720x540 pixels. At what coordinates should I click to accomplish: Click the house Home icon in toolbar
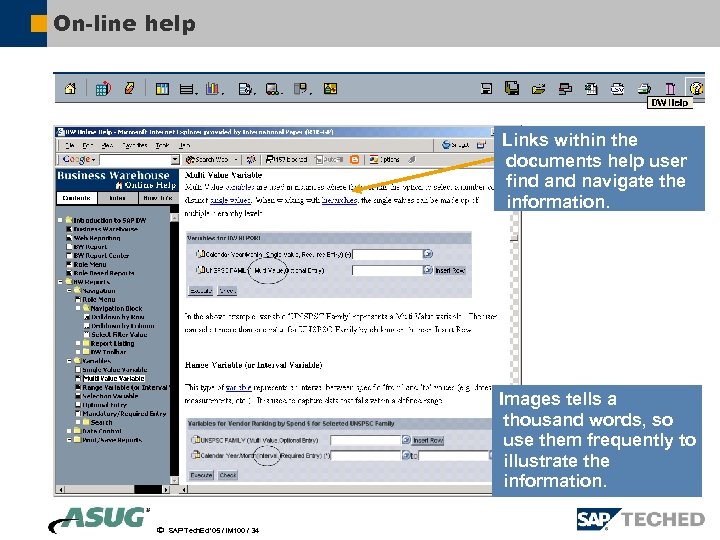70,88
